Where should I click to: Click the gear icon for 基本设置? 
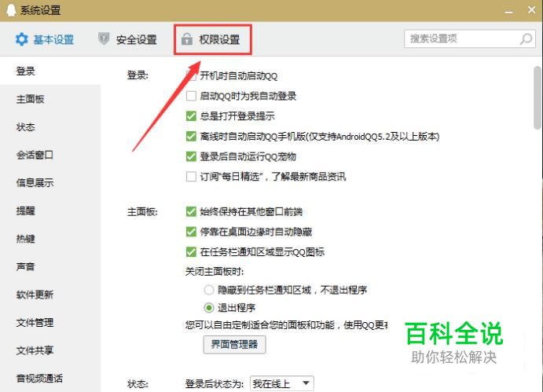coord(21,39)
